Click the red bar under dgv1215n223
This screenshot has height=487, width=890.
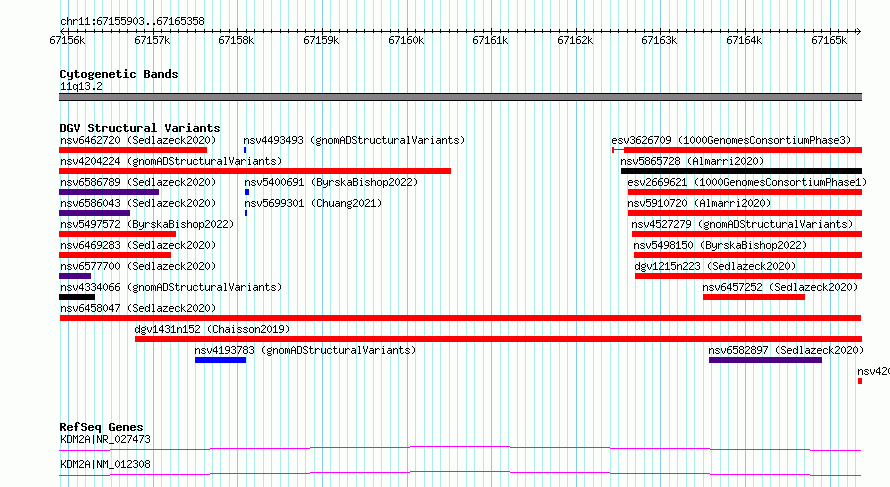tap(748, 276)
